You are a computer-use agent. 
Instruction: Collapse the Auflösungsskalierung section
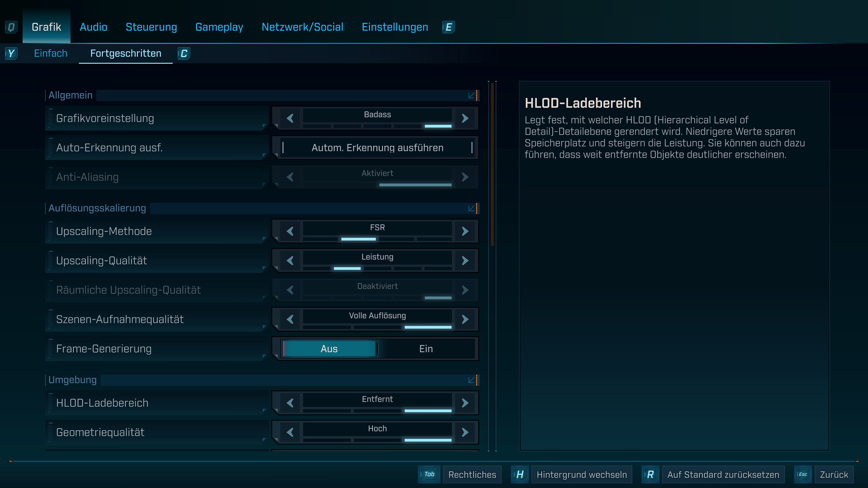point(472,208)
